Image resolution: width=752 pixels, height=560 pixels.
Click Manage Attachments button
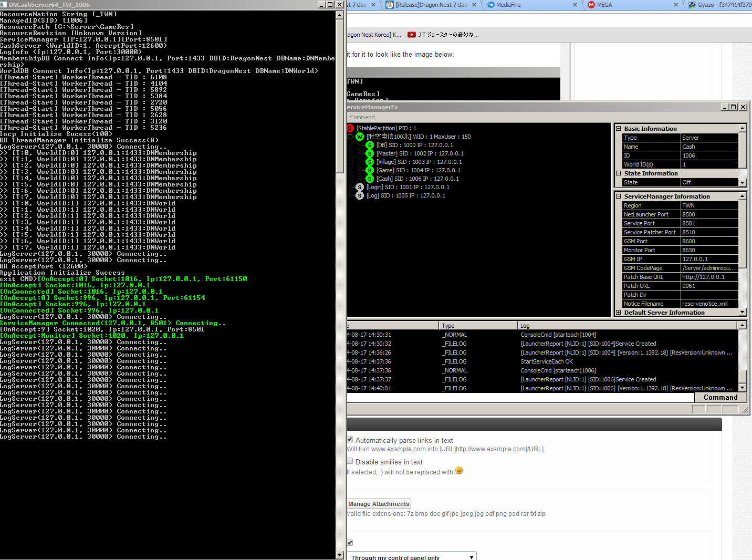pyautogui.click(x=379, y=504)
